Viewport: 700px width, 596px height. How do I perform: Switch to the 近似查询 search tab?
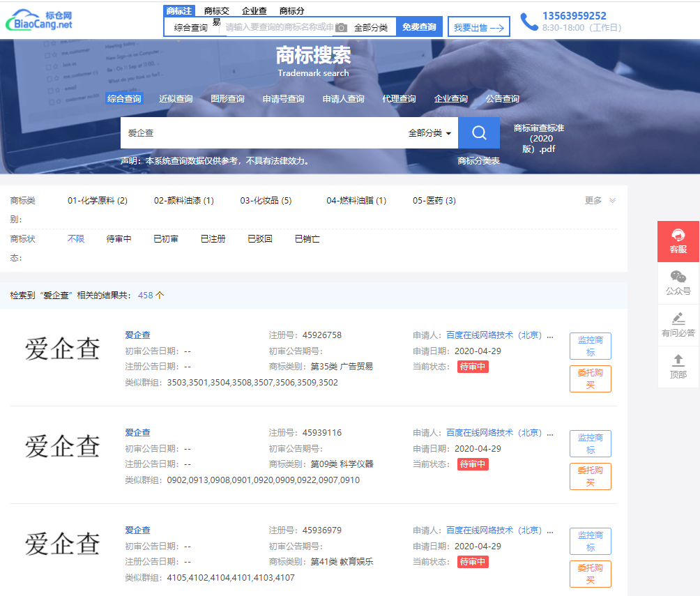(x=176, y=99)
